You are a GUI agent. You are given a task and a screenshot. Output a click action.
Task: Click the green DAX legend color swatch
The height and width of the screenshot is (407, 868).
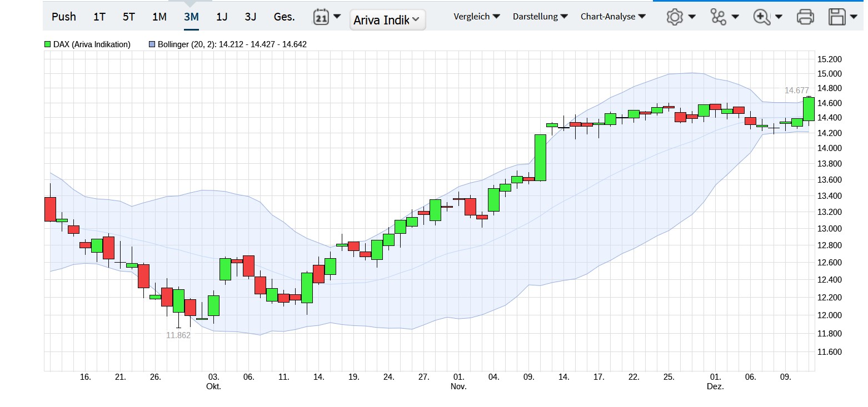pos(48,44)
